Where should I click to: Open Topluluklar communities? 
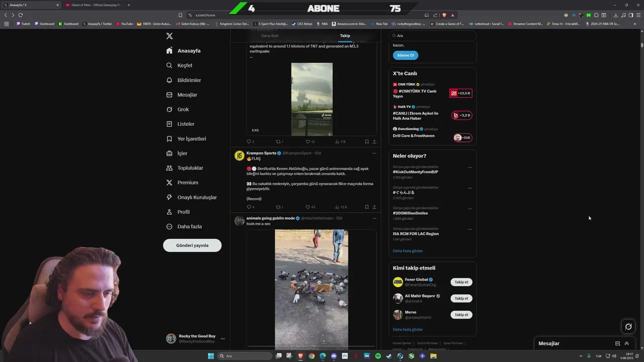point(185,168)
